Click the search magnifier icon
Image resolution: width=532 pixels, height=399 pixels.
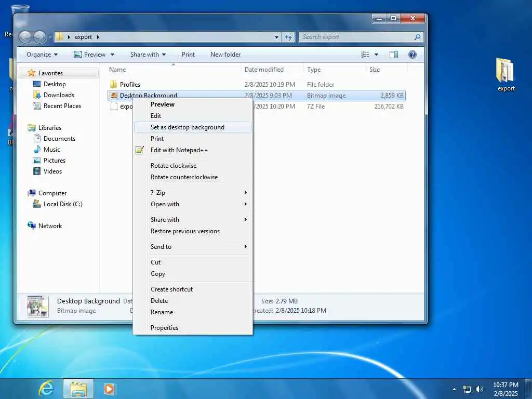(x=417, y=37)
